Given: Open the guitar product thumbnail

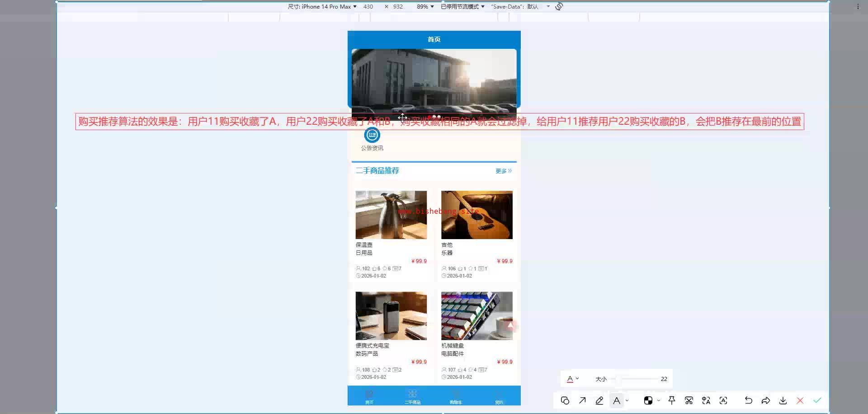Looking at the screenshot, I should (x=477, y=215).
